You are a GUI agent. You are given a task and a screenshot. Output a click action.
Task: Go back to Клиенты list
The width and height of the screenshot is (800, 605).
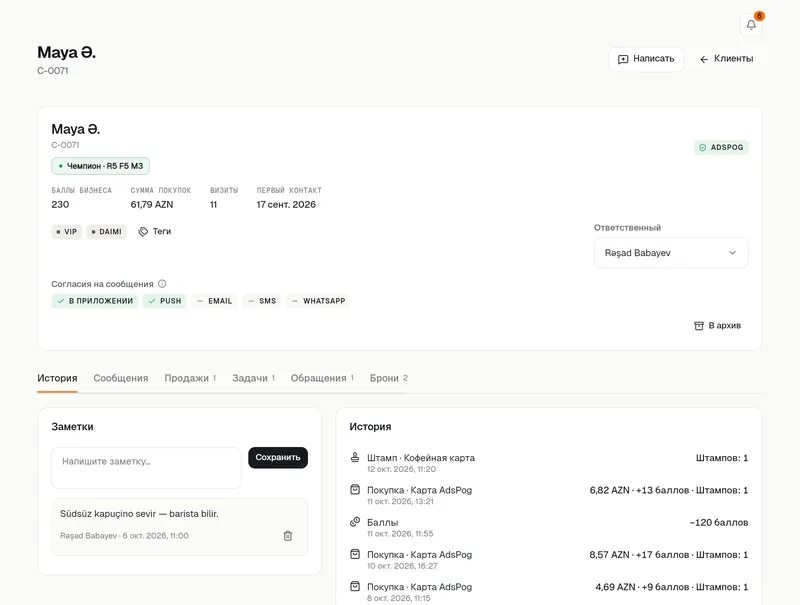click(x=726, y=59)
